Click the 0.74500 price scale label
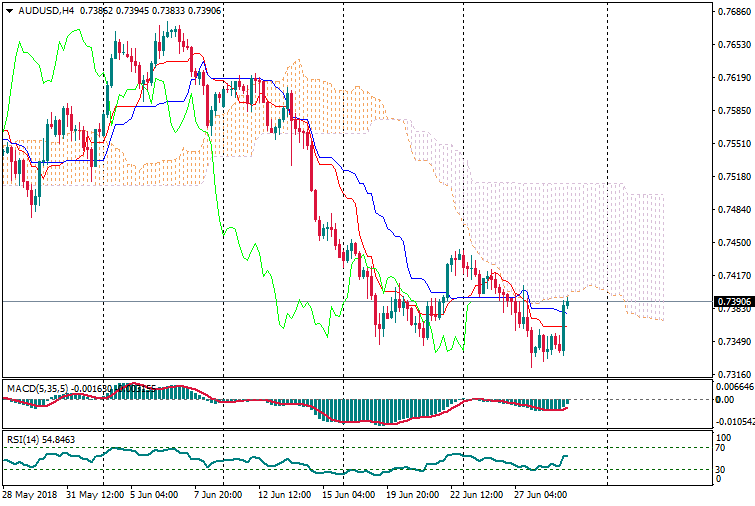This screenshot has height=506, width=755. pyautogui.click(x=733, y=242)
